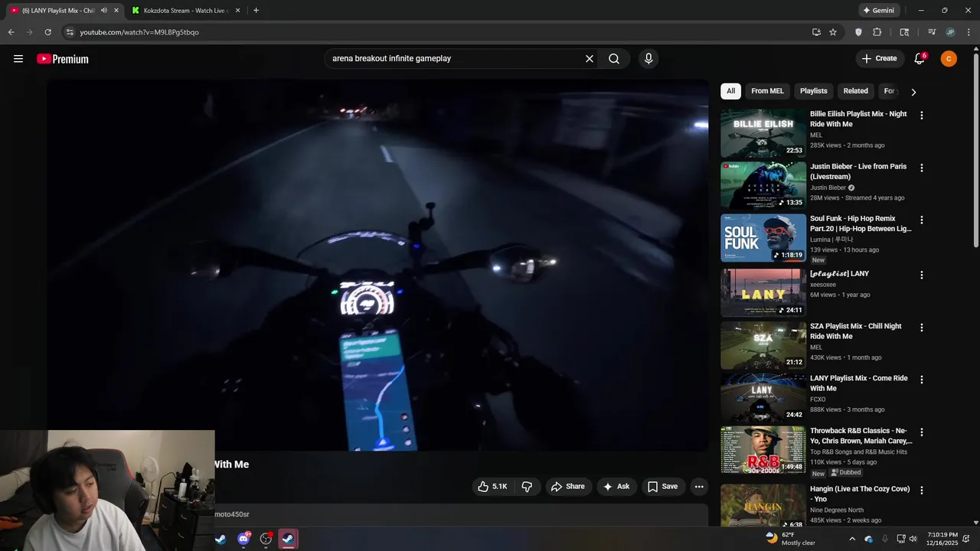This screenshot has width=980, height=551.
Task: Open Chrome three-dot menu
Action: click(x=968, y=32)
